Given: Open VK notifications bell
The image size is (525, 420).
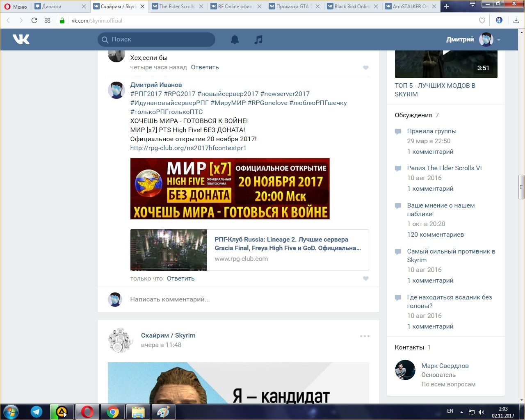Looking at the screenshot, I should 235,39.
